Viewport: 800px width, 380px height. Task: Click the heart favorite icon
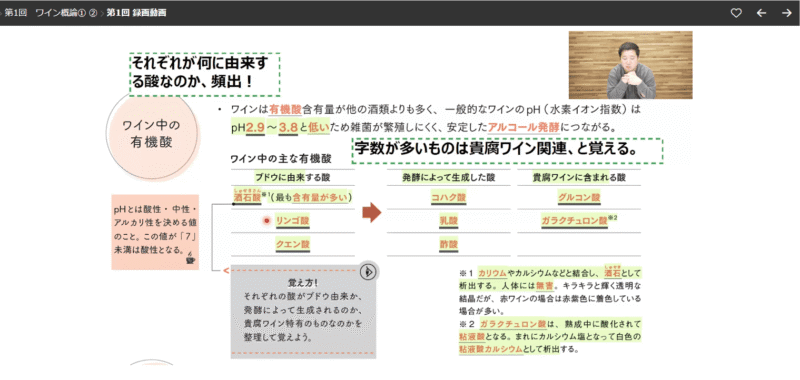736,13
